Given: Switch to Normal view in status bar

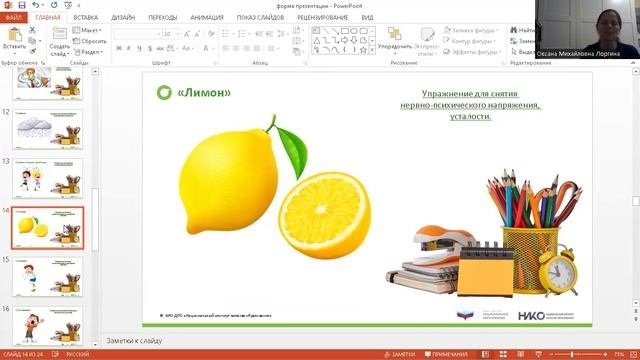Looking at the screenshot, I should [x=485, y=354].
